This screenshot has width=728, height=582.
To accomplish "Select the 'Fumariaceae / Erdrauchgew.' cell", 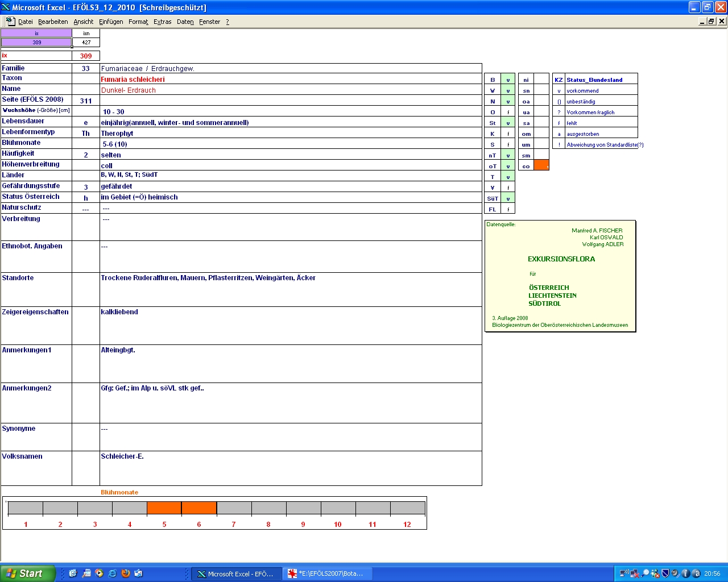I will tap(291, 68).
